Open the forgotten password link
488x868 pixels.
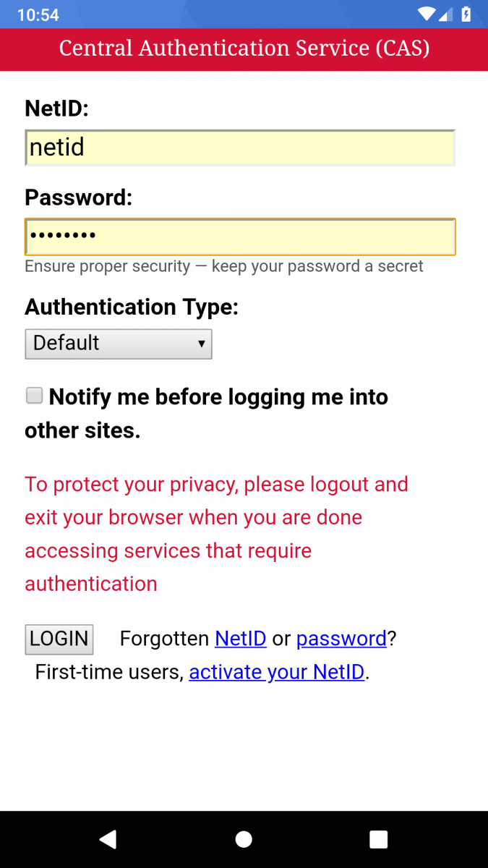[341, 639]
